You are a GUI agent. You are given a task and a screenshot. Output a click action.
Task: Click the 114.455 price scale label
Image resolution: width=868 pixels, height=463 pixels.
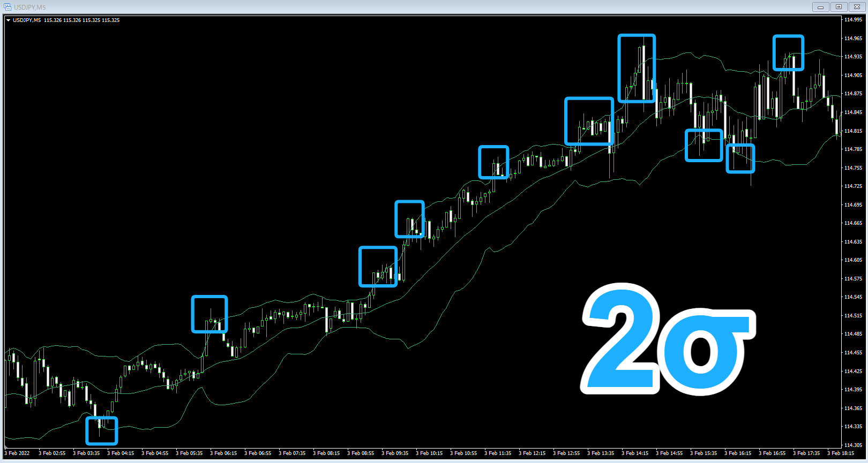pyautogui.click(x=853, y=353)
